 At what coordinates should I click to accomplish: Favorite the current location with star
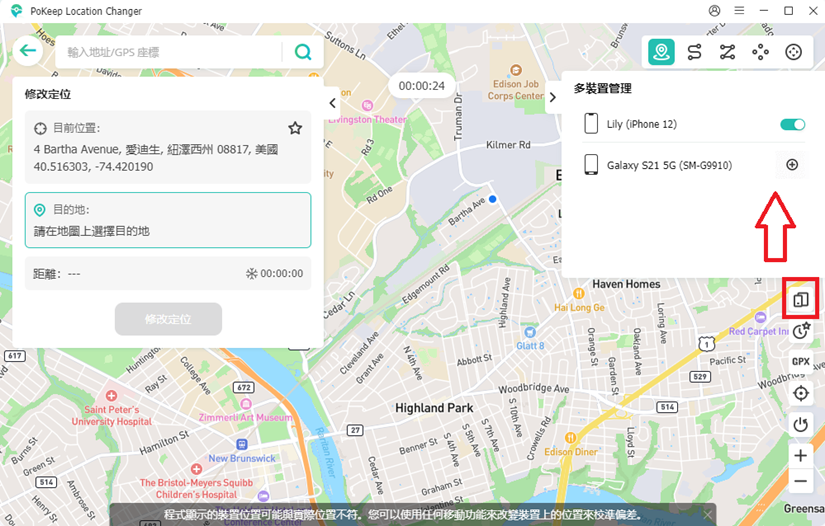tap(295, 128)
